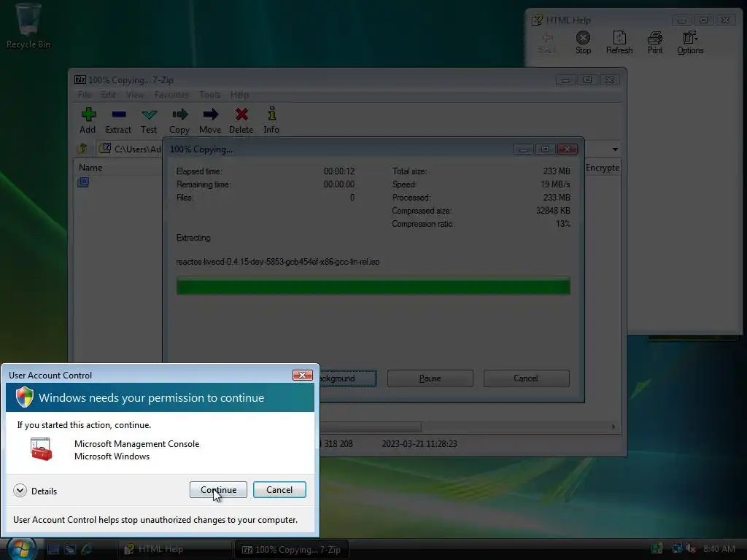Click the Windows Start orb
Viewport: 747px width, 560px height.
(21, 549)
